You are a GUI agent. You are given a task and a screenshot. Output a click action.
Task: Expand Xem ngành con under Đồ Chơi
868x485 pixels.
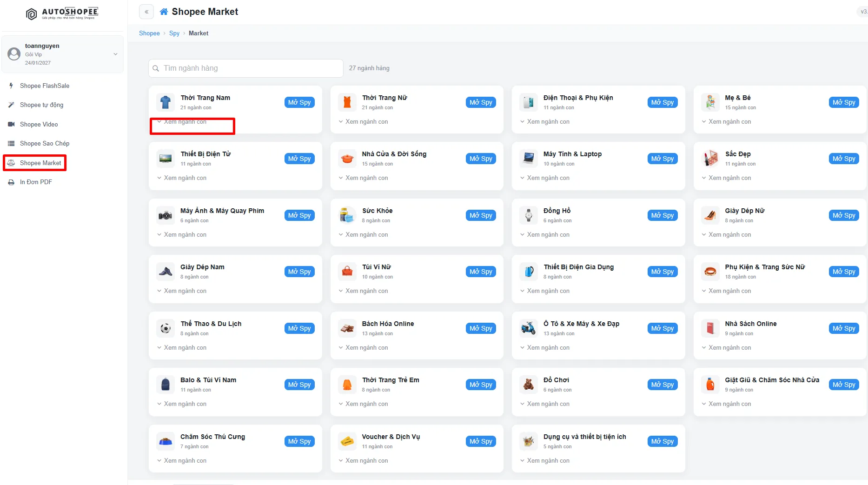click(x=544, y=404)
